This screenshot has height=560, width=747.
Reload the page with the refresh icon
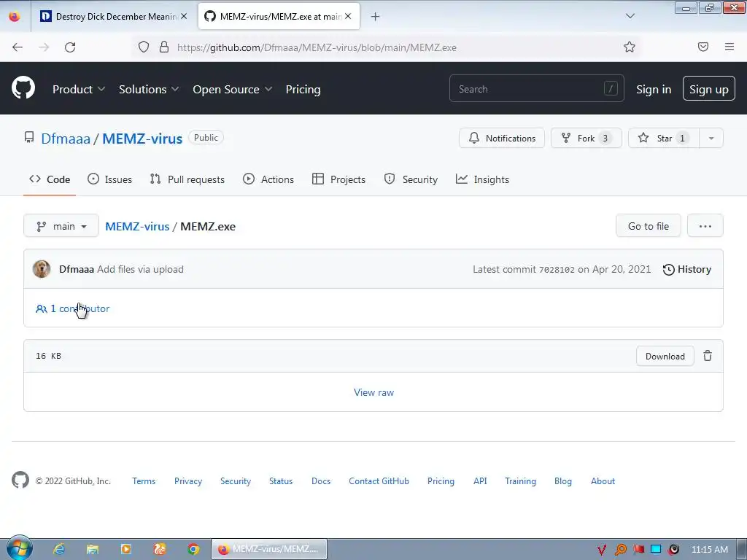(70, 47)
